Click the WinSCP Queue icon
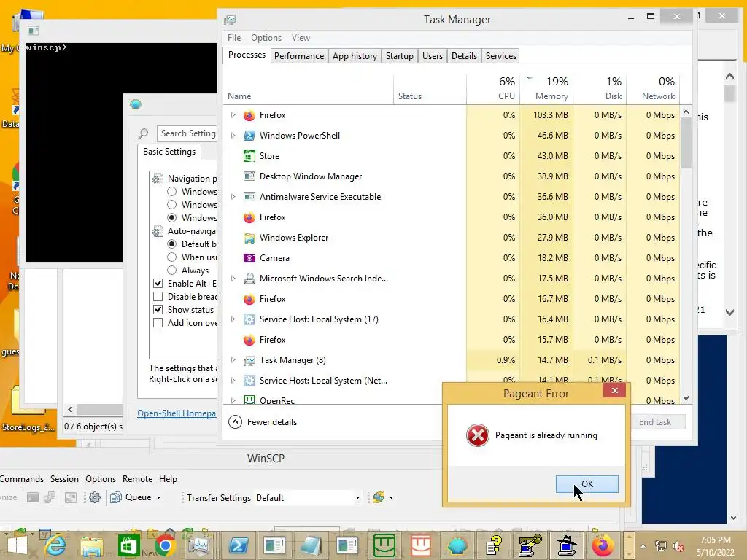The height and width of the screenshot is (560, 747). [x=116, y=497]
